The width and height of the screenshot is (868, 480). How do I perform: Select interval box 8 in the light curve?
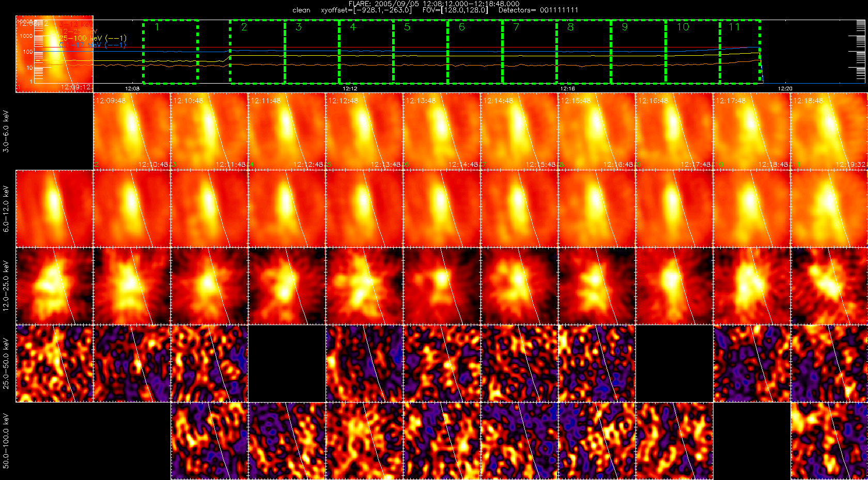click(584, 52)
